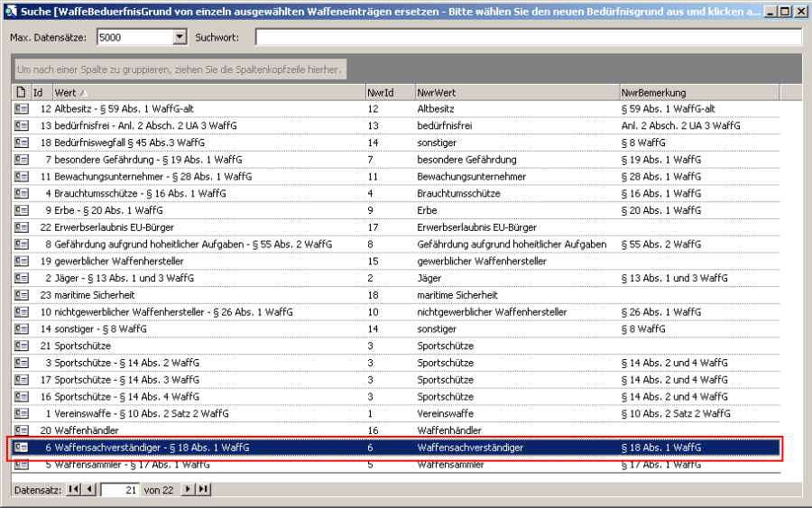This screenshot has width=812, height=508.
Task: Click the record number field showing 21
Action: [120, 489]
